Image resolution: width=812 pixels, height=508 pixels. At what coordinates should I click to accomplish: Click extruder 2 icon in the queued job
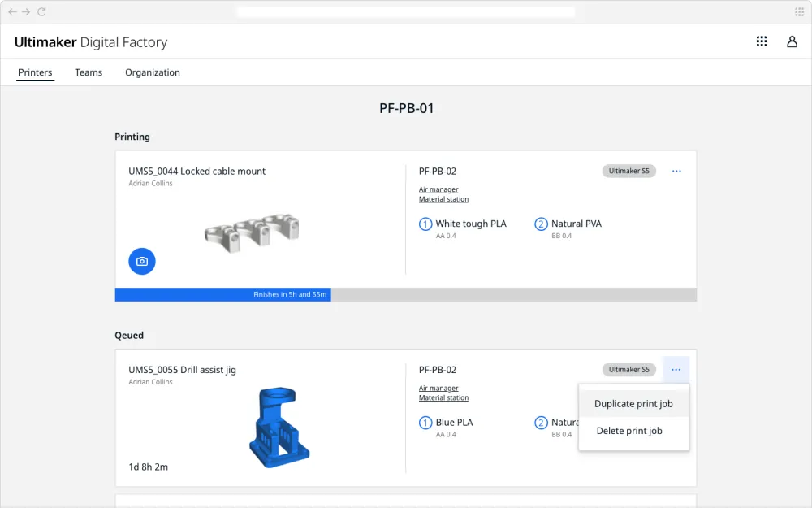point(541,423)
